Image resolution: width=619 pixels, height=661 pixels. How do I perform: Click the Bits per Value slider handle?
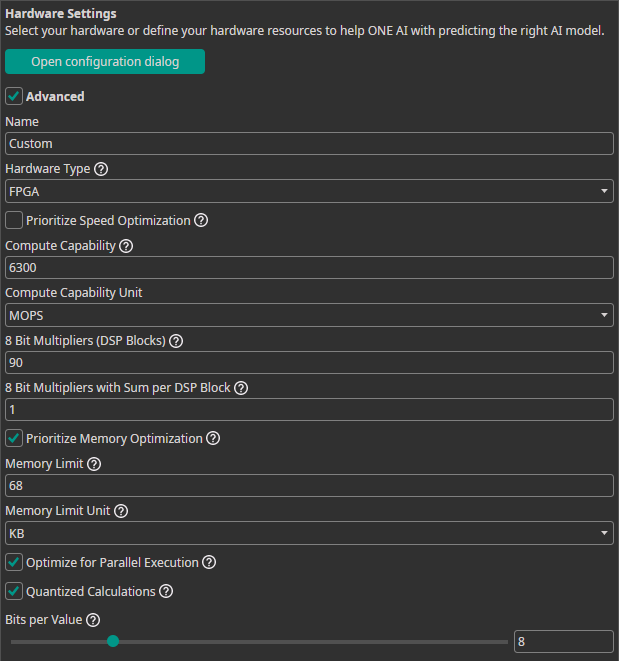113,641
